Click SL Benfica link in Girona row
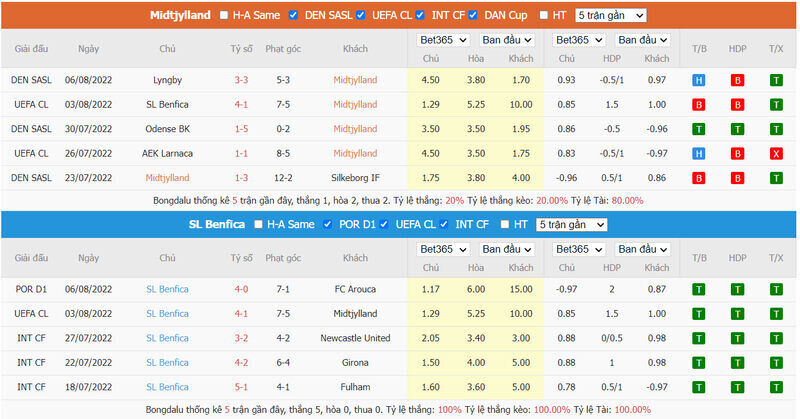Image resolution: width=800 pixels, height=419 pixels. tap(167, 363)
